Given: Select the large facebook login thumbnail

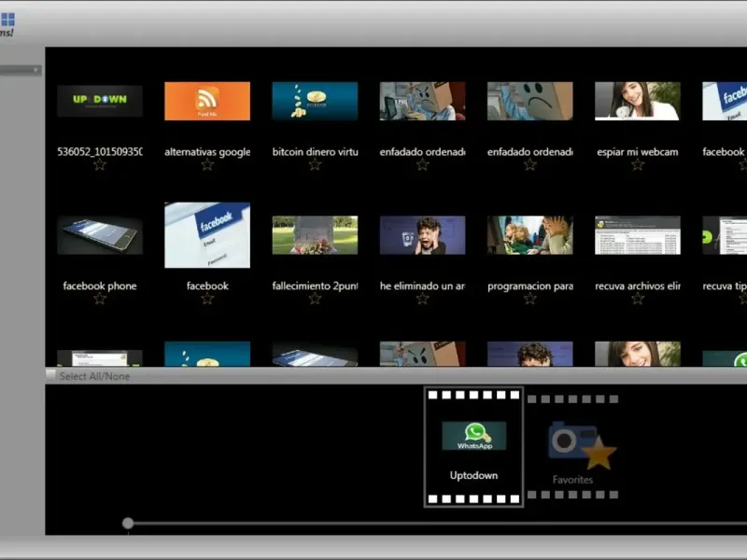Looking at the screenshot, I should 207,235.
